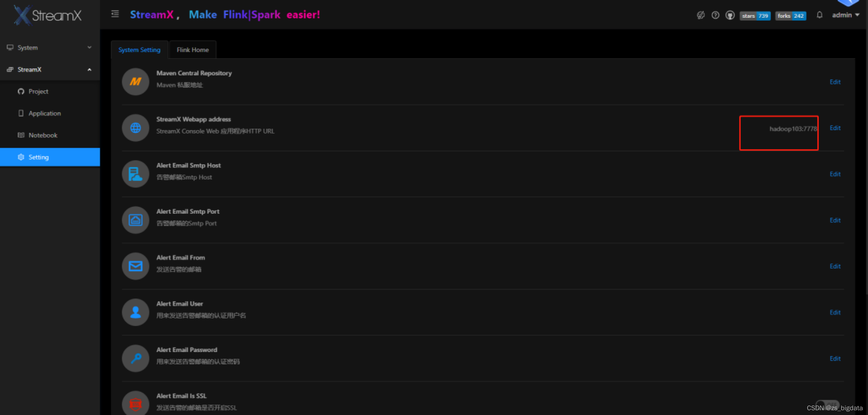Select the System Setting tab
The width and height of the screenshot is (868, 415).
(x=139, y=50)
